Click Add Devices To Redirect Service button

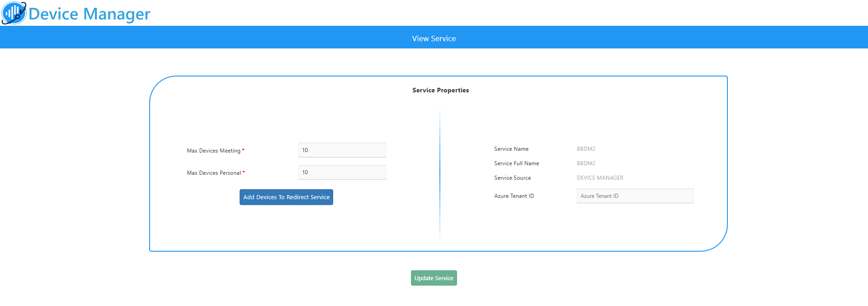point(286,197)
